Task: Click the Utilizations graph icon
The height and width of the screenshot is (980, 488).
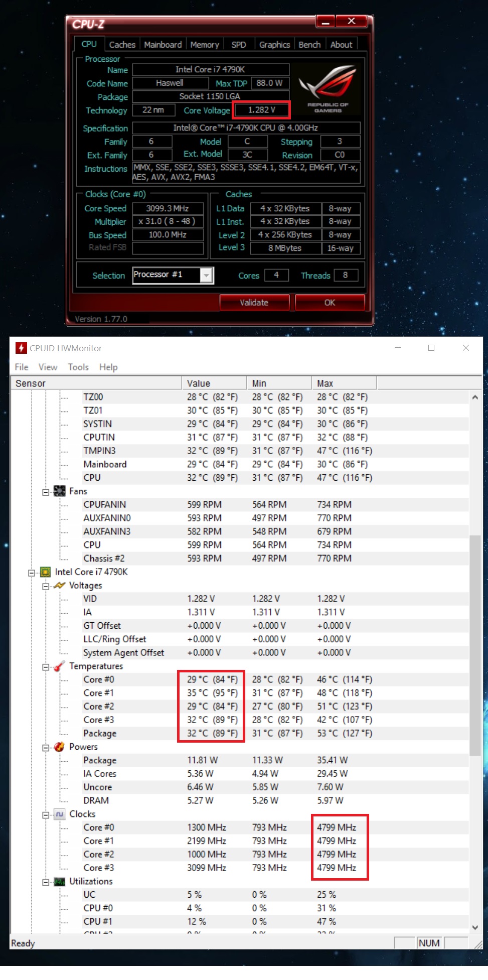Action: [x=59, y=881]
